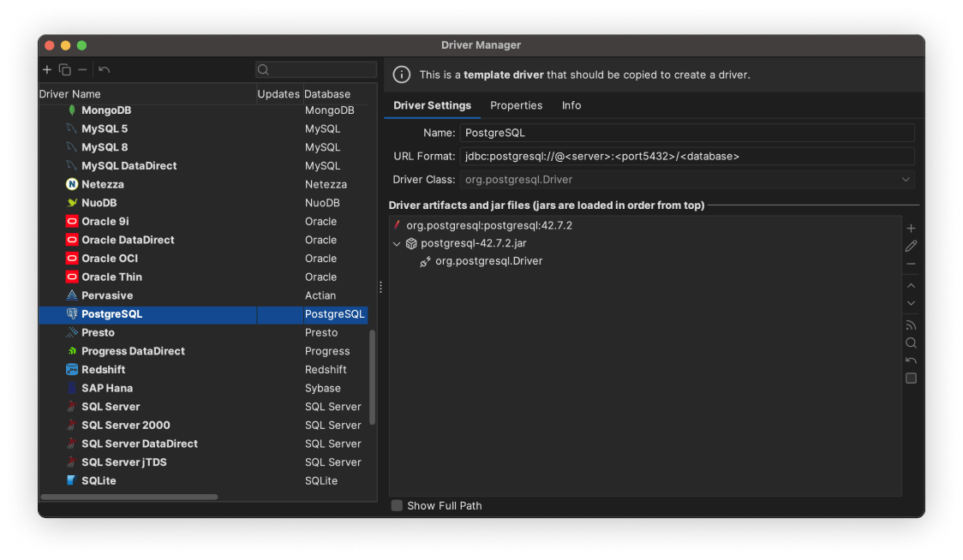Move artifact up with the up arrow

[x=911, y=286]
